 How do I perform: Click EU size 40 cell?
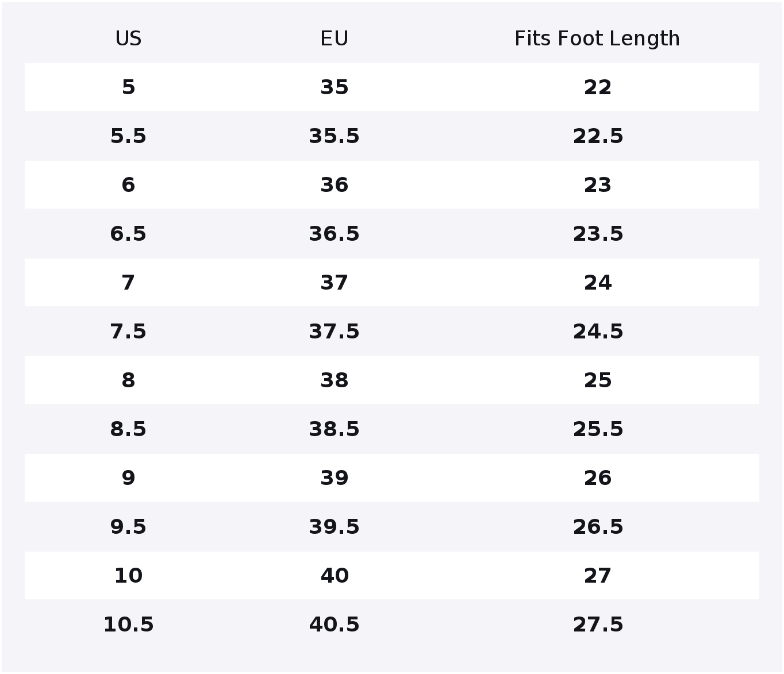pyautogui.click(x=334, y=576)
